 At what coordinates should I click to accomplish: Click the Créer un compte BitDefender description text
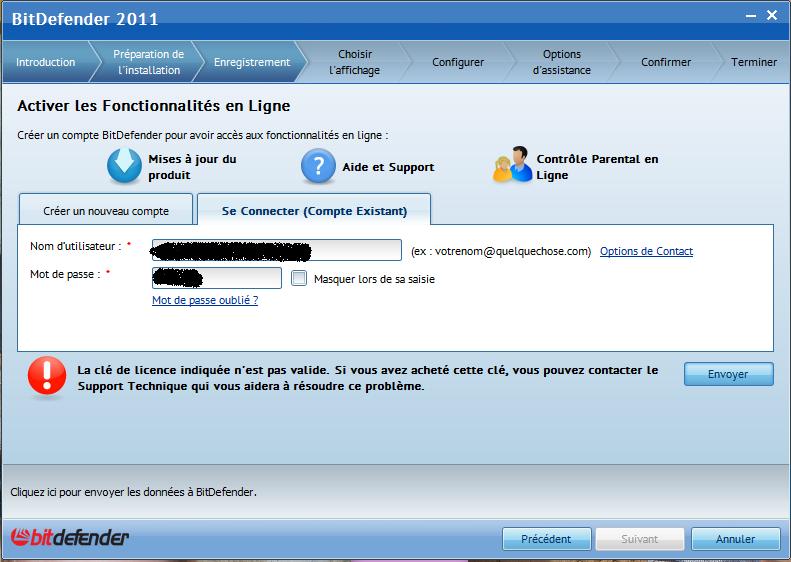203,135
